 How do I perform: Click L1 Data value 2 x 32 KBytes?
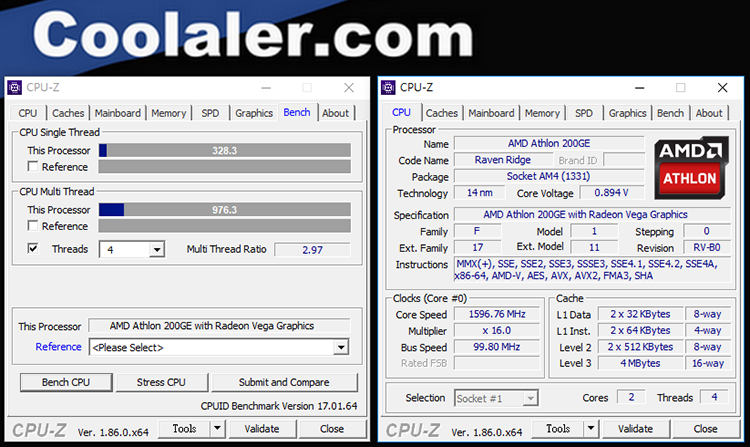coord(640,314)
